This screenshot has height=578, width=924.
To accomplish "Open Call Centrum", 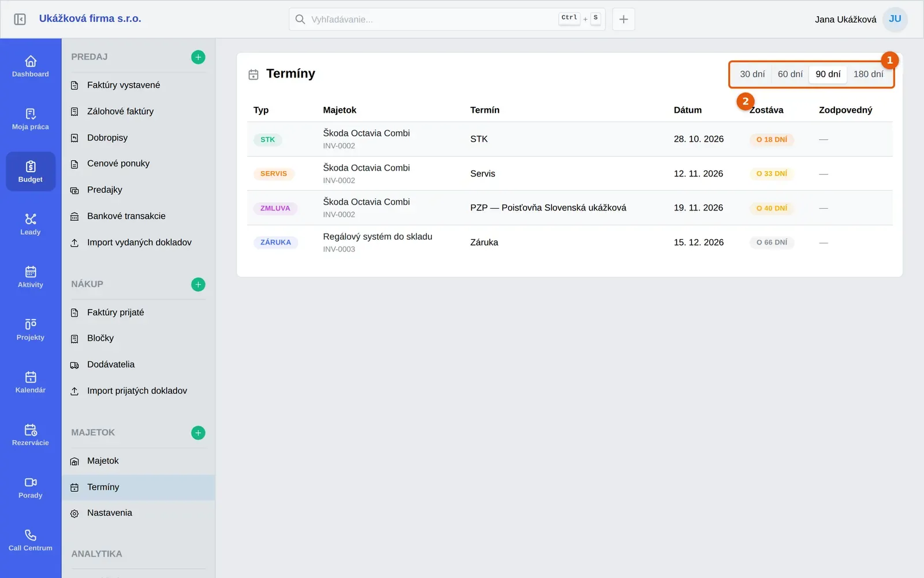I will tap(31, 539).
